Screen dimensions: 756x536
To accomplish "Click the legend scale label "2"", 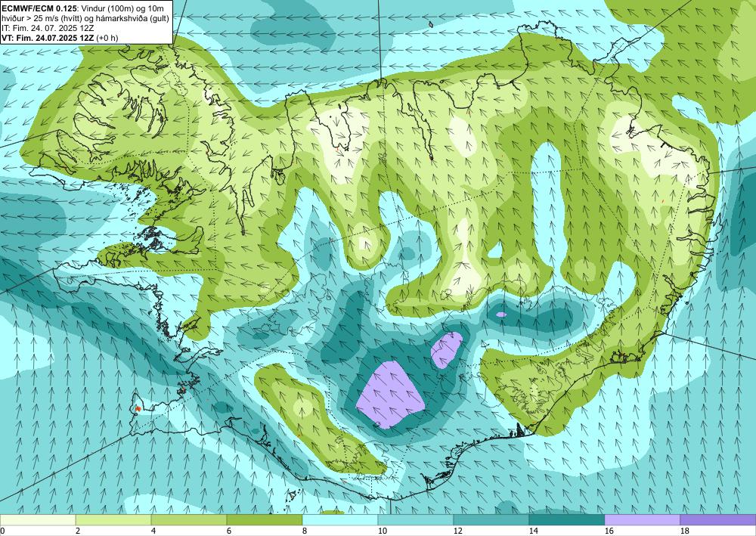I will point(78,531).
